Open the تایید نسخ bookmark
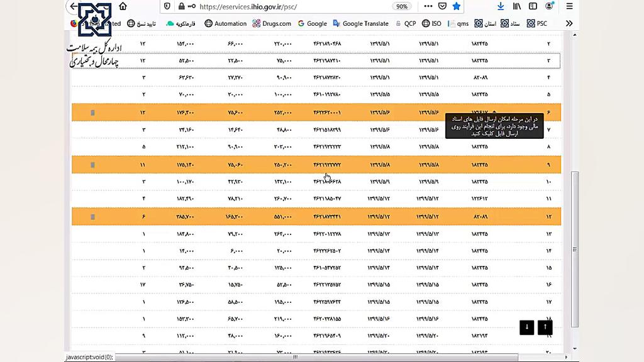Viewport: 644px width, 362px height. [x=142, y=23]
